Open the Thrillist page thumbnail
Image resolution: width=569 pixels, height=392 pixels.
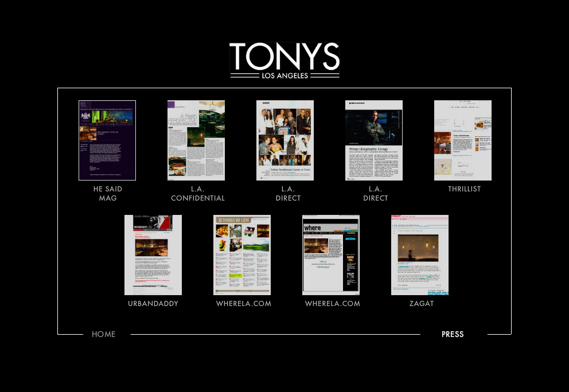[463, 140]
